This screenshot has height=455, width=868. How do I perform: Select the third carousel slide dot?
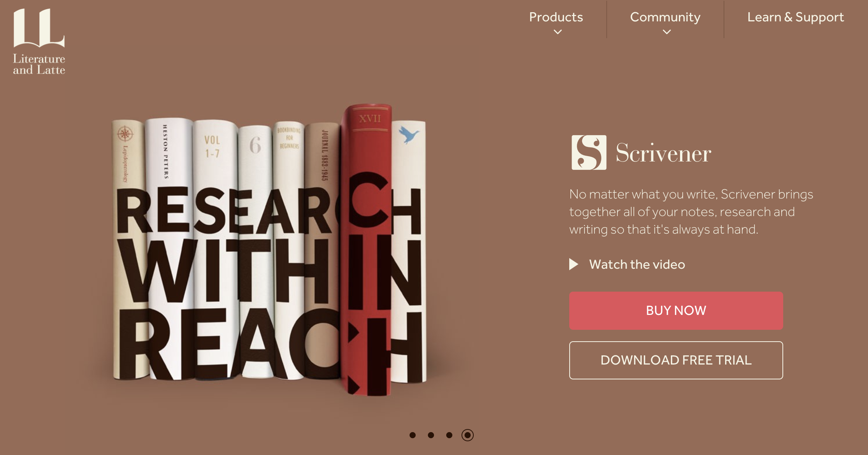[449, 435]
